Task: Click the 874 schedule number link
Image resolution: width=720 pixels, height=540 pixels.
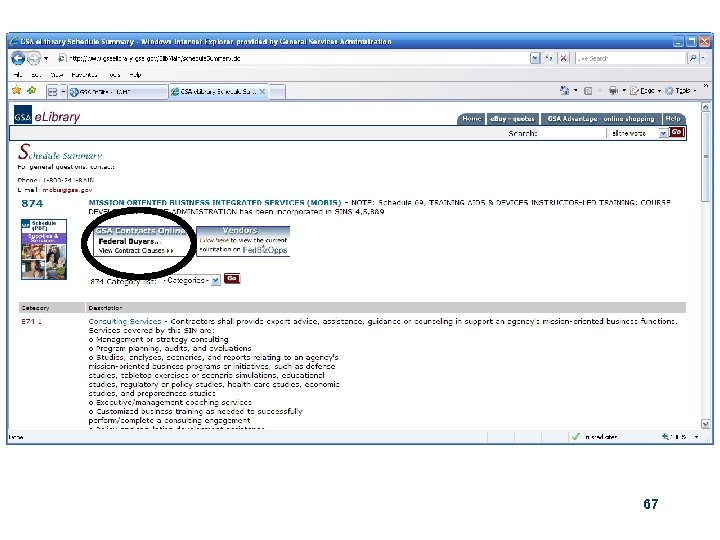Action: click(x=32, y=203)
